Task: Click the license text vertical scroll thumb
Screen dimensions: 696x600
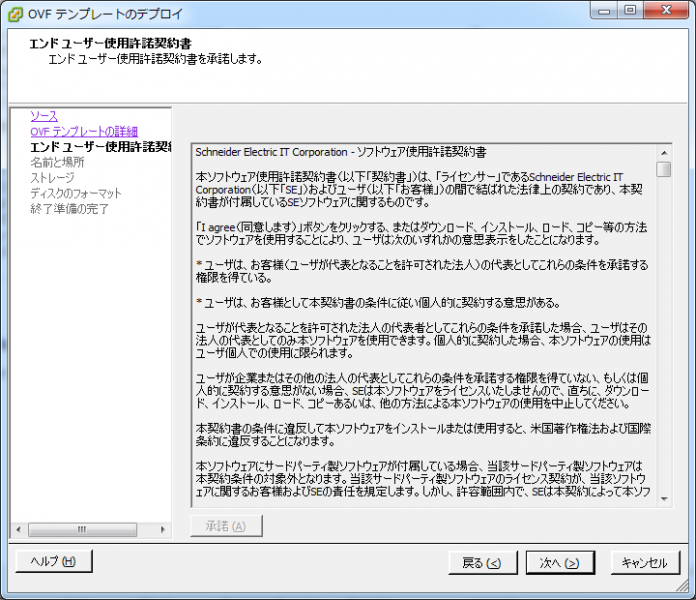Action: (x=664, y=169)
